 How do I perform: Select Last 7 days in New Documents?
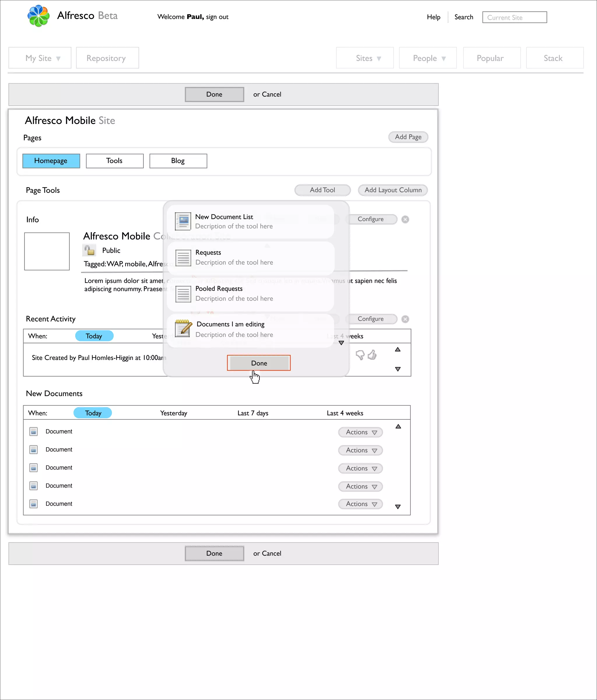(x=253, y=413)
